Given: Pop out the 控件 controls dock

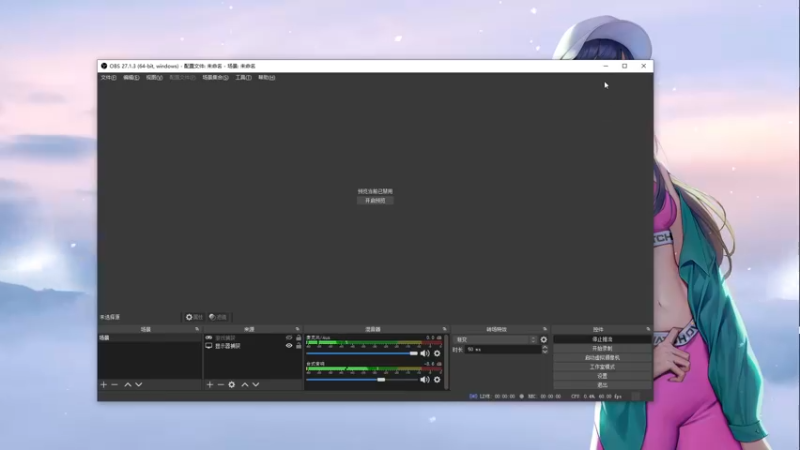Looking at the screenshot, I should [x=648, y=330].
